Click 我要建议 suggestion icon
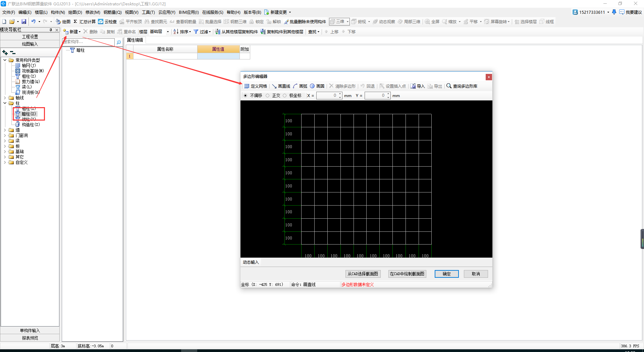This screenshot has height=352, width=644. [x=631, y=12]
